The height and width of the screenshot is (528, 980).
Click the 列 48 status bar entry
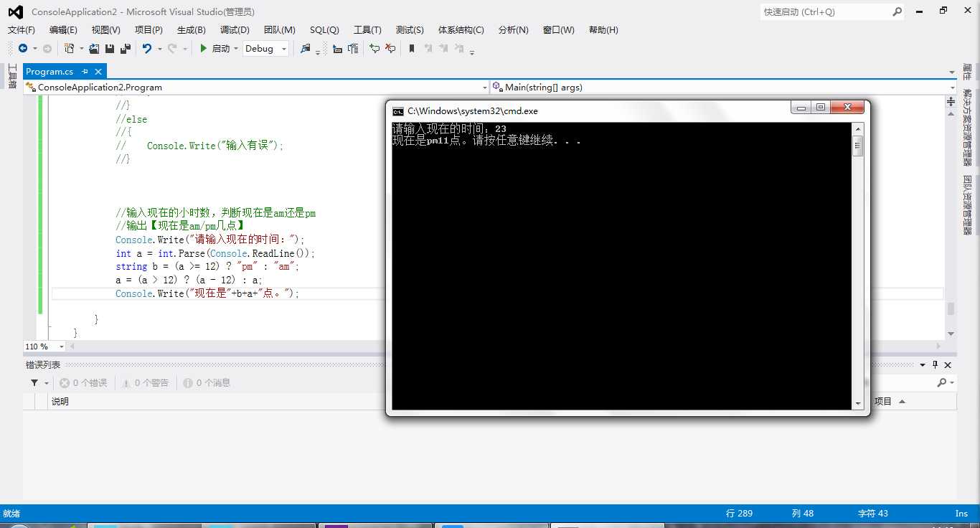[x=803, y=513]
